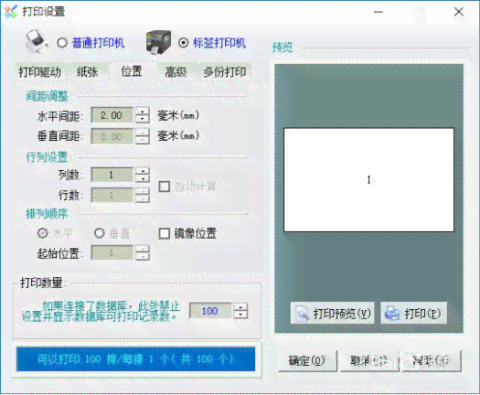
Task: Close the 打印设置 dialog
Action: pos(459,12)
